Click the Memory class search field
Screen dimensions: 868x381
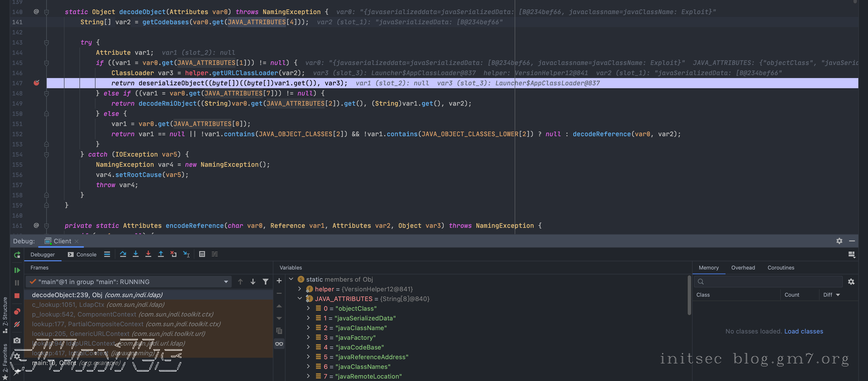(772, 282)
